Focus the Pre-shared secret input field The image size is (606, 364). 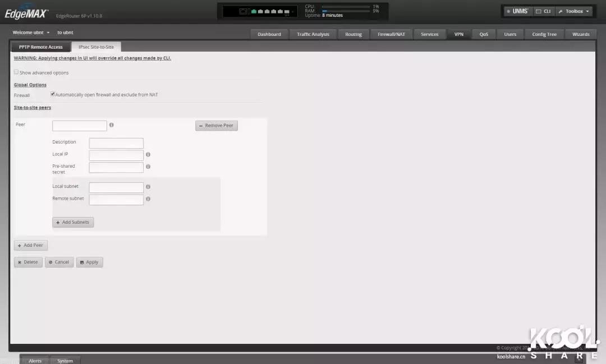point(116,167)
